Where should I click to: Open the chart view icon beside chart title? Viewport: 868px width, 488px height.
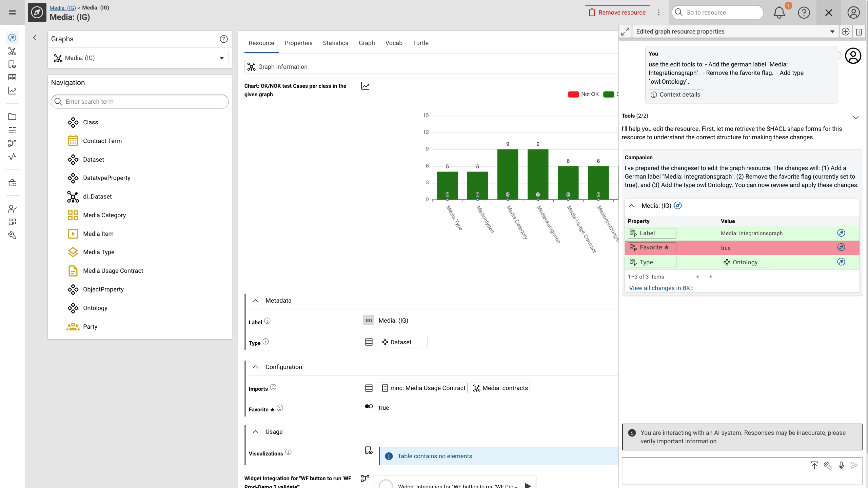[365, 86]
